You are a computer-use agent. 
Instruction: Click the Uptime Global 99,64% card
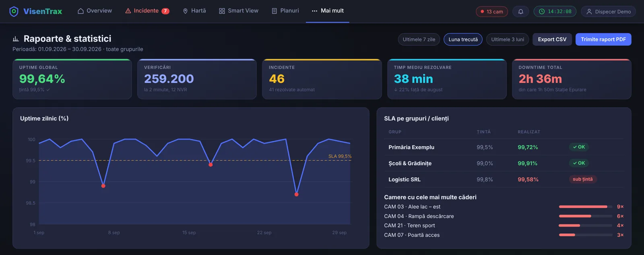pyautogui.click(x=72, y=79)
